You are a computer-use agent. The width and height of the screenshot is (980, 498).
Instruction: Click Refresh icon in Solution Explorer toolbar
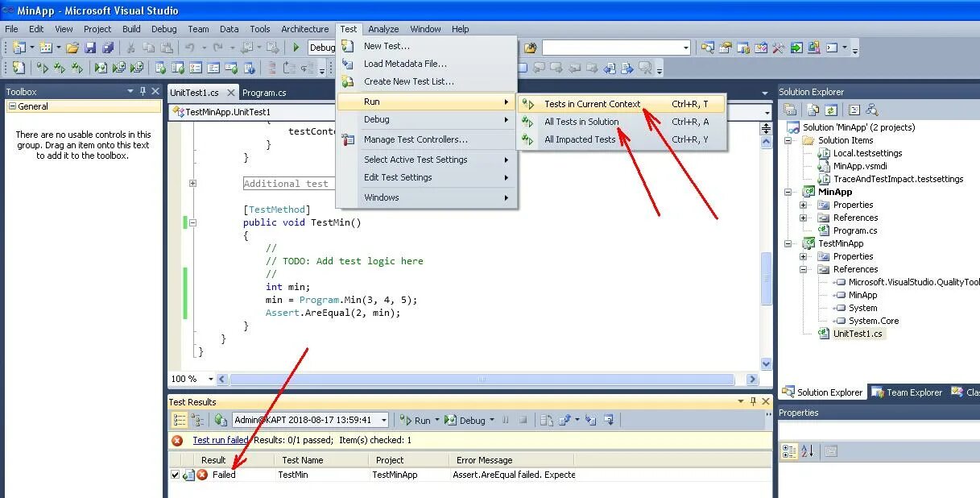(831, 110)
